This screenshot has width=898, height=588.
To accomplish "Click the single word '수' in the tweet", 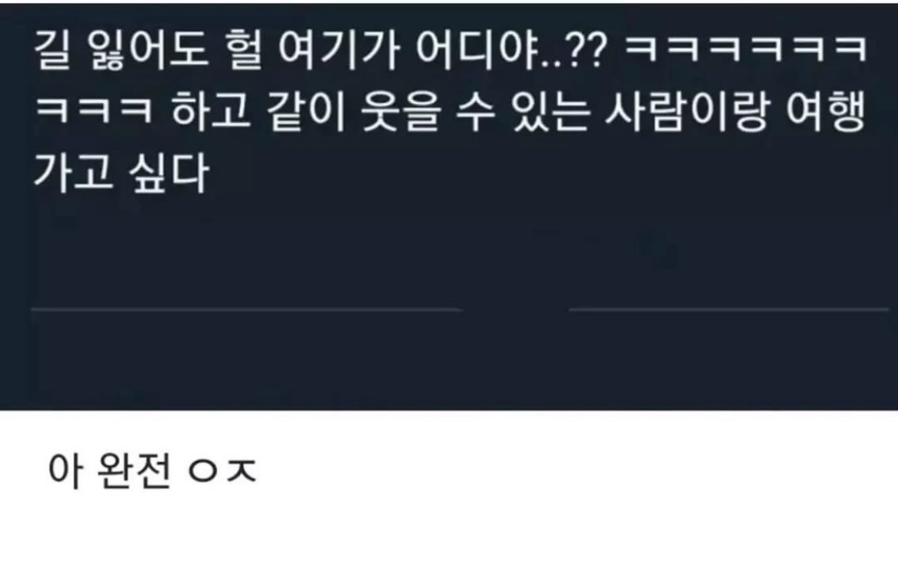I will (477, 111).
